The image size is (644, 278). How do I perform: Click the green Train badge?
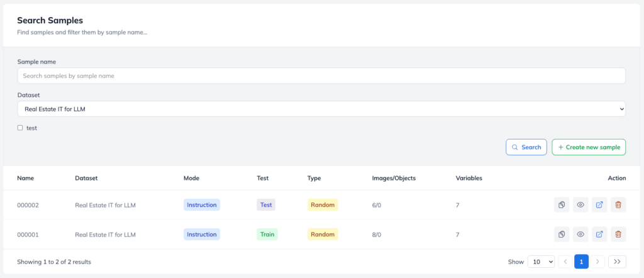267,234
